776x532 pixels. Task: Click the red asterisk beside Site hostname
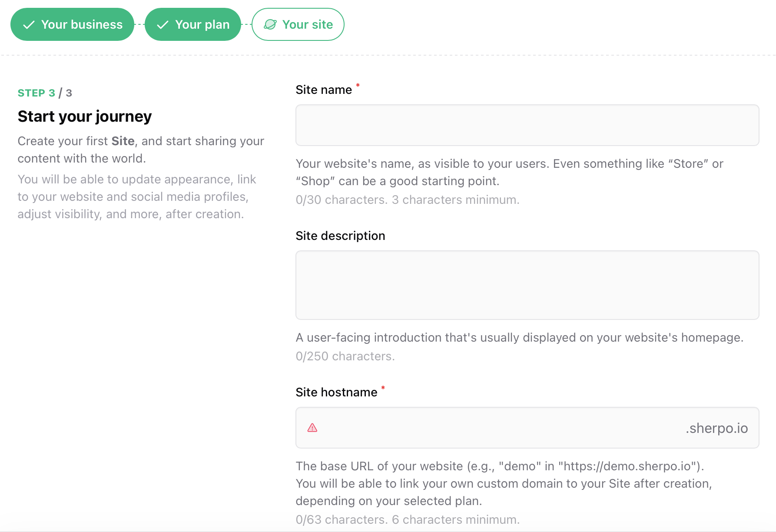pyautogui.click(x=383, y=389)
